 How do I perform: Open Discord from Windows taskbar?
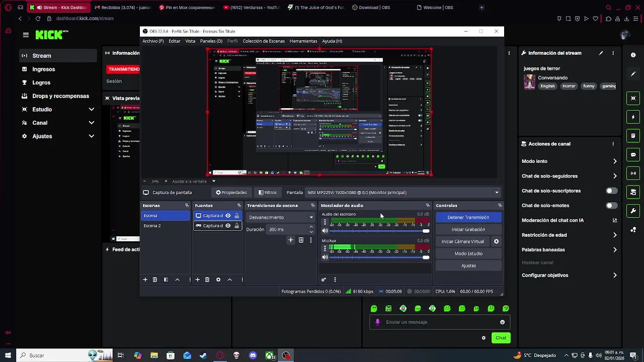pyautogui.click(x=253, y=355)
